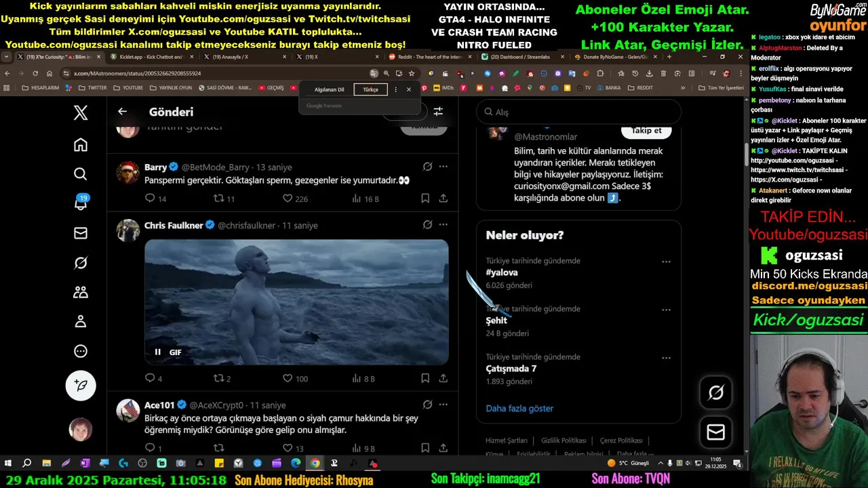Follow Mastronomlar with Takip et button
Viewport: 868px width, 488px height.
tap(646, 131)
